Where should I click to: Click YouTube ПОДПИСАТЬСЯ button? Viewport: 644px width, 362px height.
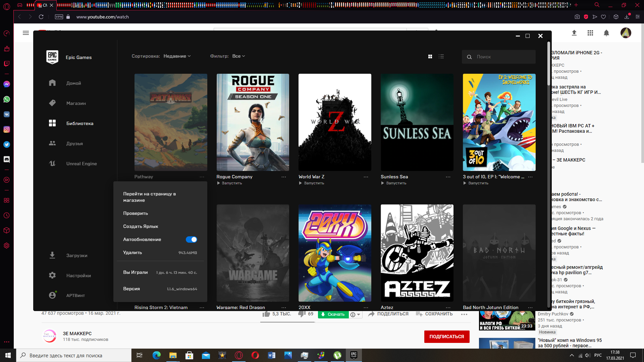(x=447, y=337)
